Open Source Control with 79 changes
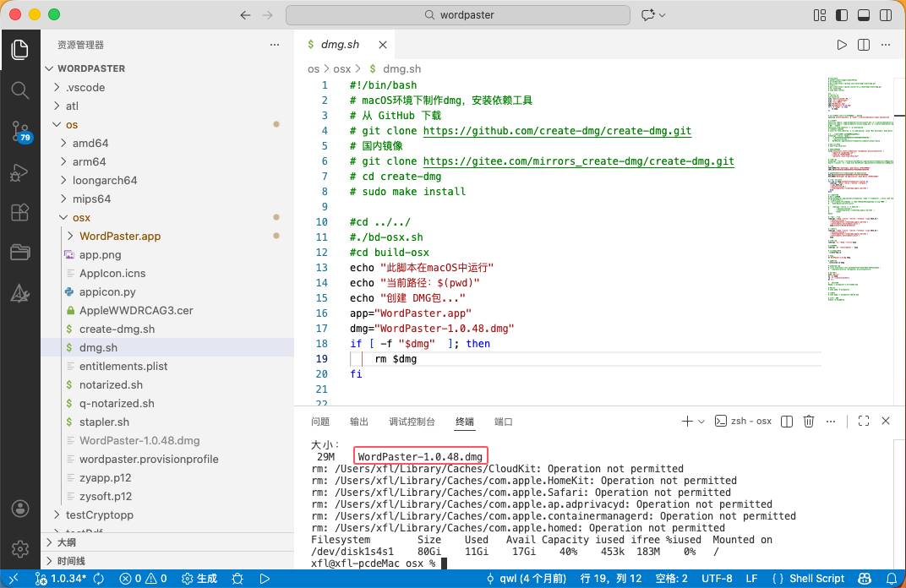Image resolution: width=906 pixels, height=588 pixels. coord(20,131)
